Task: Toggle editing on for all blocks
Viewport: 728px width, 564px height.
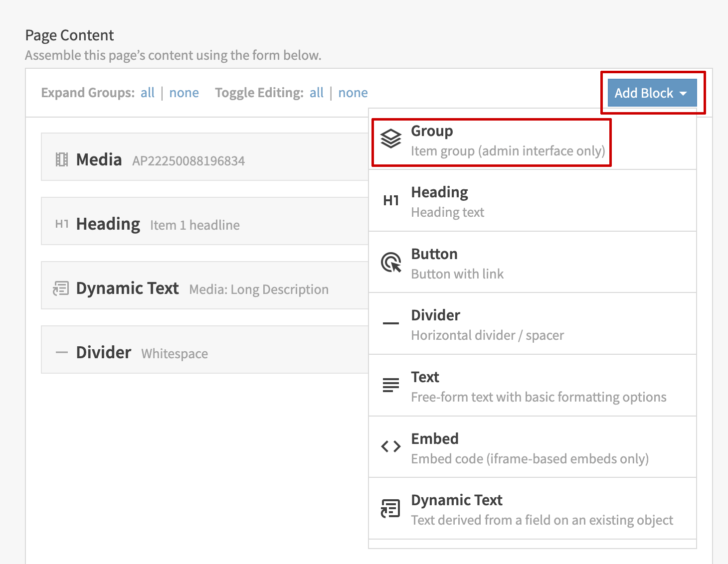Action: click(317, 93)
